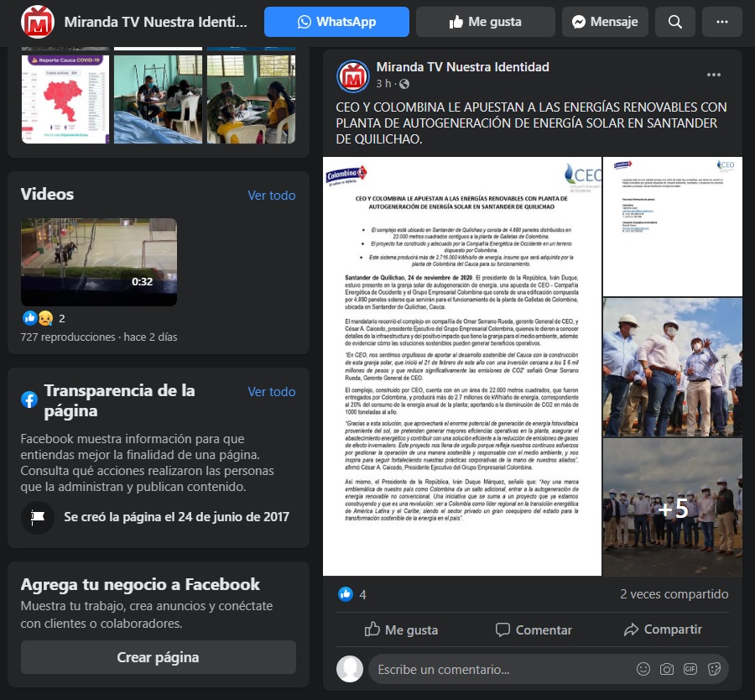Open the page more options ellipsis
Image resolution: width=755 pixels, height=700 pixels.
click(721, 22)
